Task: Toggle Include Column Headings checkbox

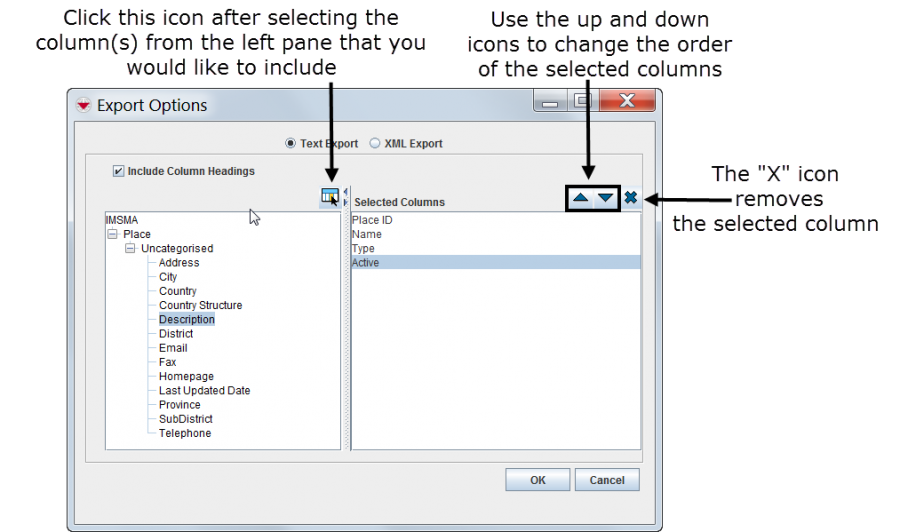Action: click(119, 171)
